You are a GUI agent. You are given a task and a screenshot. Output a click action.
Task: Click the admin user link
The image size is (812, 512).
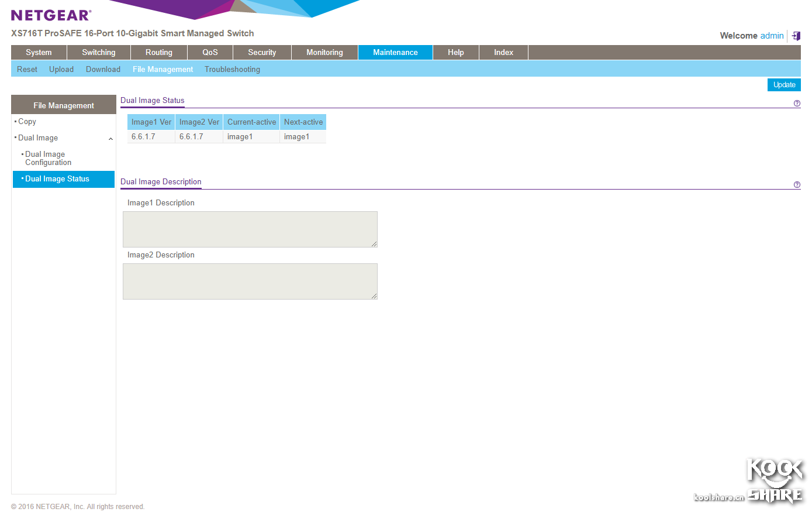[x=772, y=36]
